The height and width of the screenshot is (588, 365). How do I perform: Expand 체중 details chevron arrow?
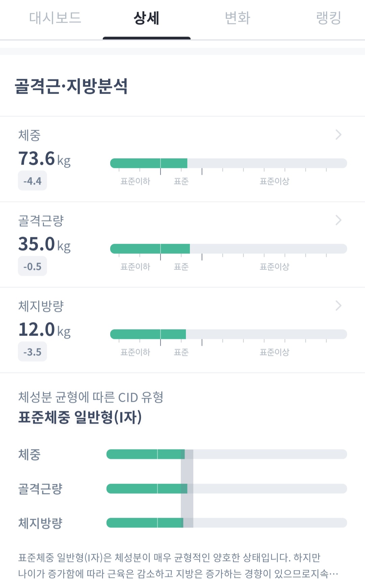tap(338, 135)
